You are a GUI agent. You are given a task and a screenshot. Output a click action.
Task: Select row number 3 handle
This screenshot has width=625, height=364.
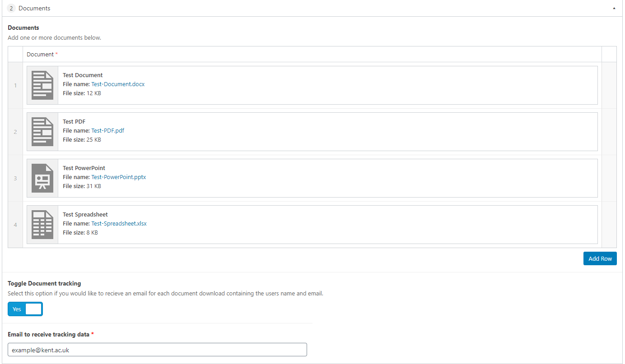click(x=15, y=178)
